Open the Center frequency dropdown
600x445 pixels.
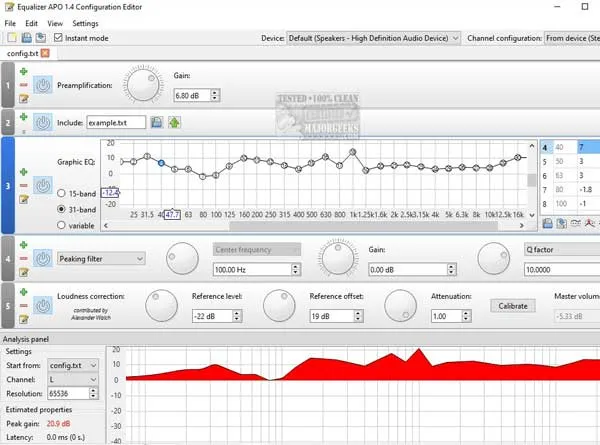click(x=257, y=250)
